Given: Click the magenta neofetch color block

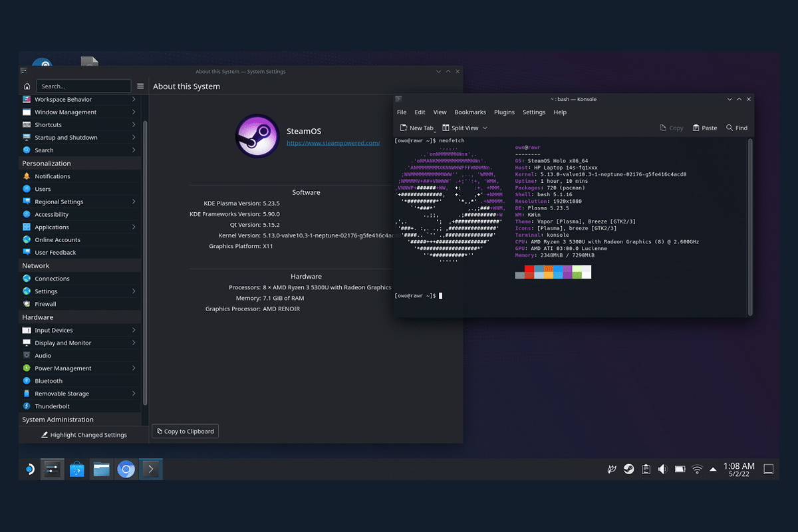Looking at the screenshot, I should [567, 269].
